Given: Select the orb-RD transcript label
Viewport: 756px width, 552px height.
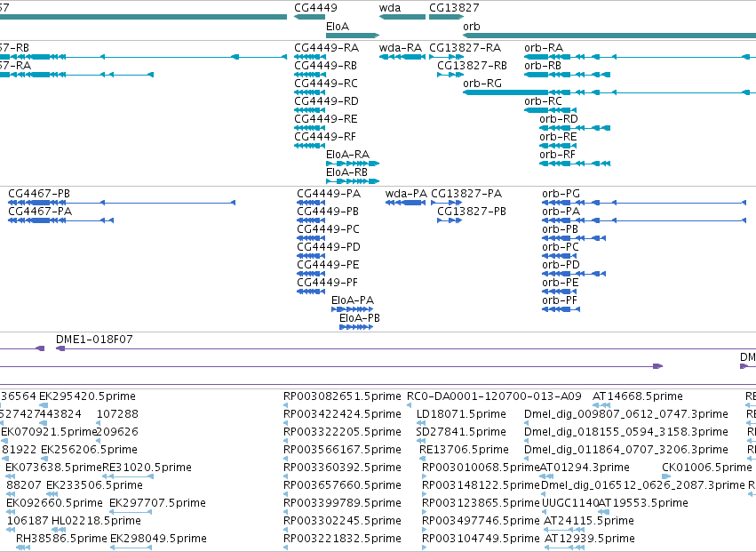Looking at the screenshot, I should coord(559,119).
